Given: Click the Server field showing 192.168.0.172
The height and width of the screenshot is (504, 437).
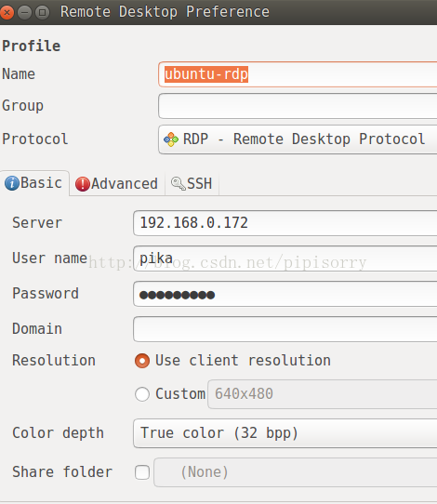Looking at the screenshot, I should click(285, 223).
